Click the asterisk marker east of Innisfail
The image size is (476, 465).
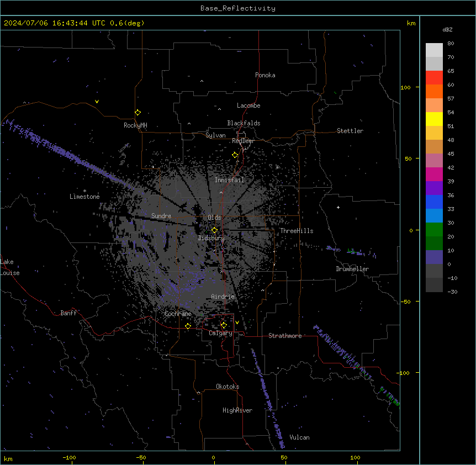pos(277,167)
